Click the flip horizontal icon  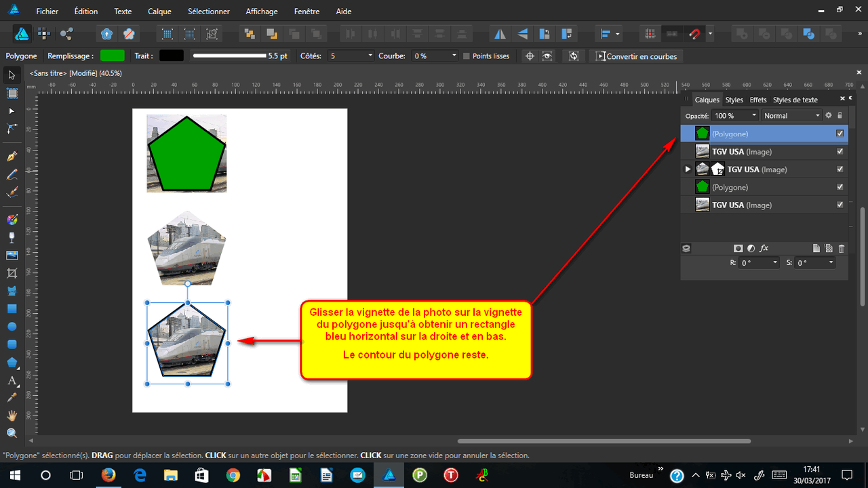point(500,34)
